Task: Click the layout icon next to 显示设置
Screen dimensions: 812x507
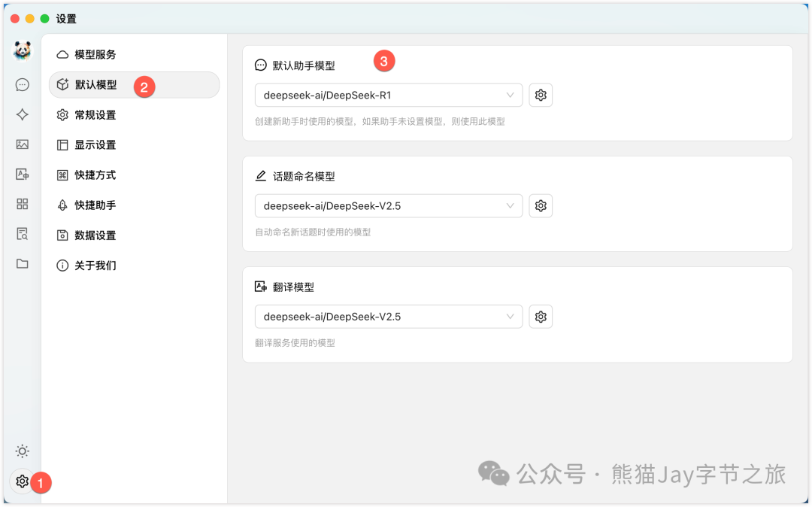Action: pos(62,145)
